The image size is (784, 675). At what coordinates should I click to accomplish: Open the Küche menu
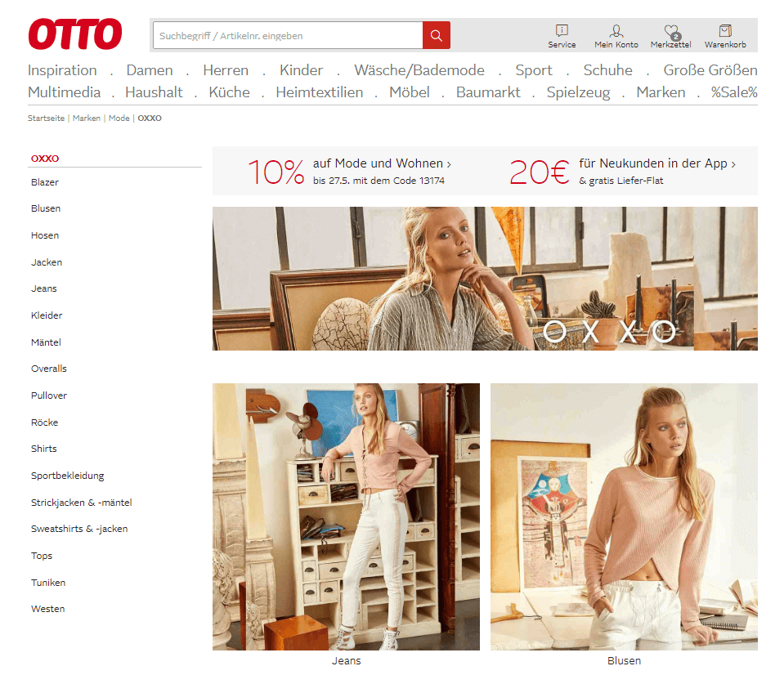point(229,92)
